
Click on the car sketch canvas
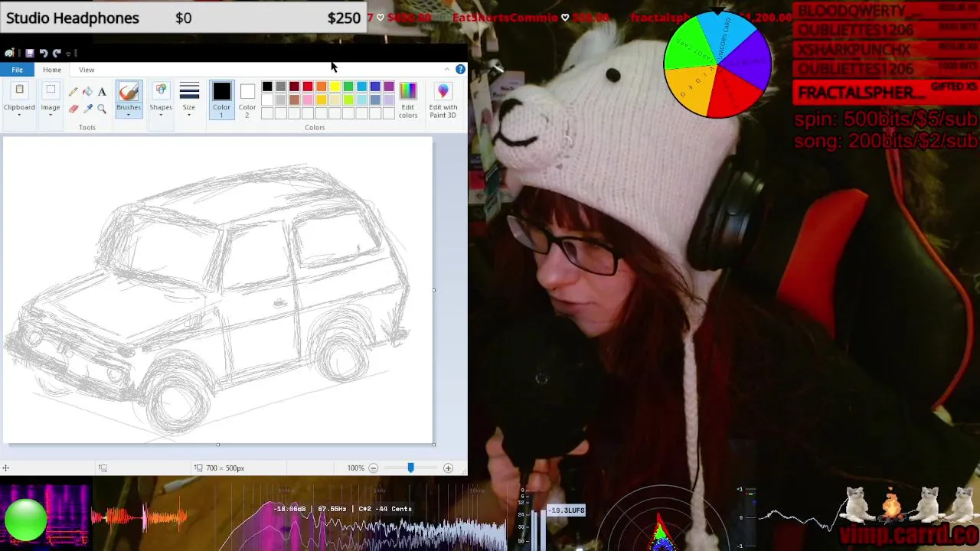(x=218, y=291)
